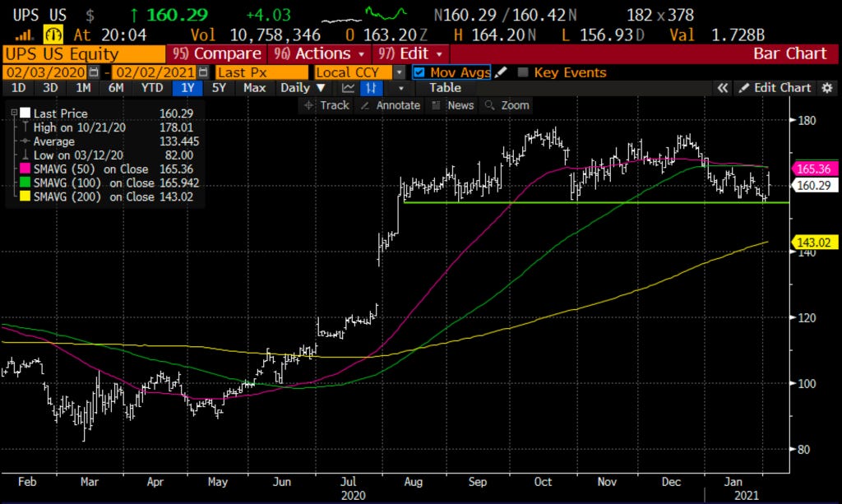842x504 pixels.
Task: Click the +4.03 price change value
Action: pyautogui.click(x=268, y=15)
